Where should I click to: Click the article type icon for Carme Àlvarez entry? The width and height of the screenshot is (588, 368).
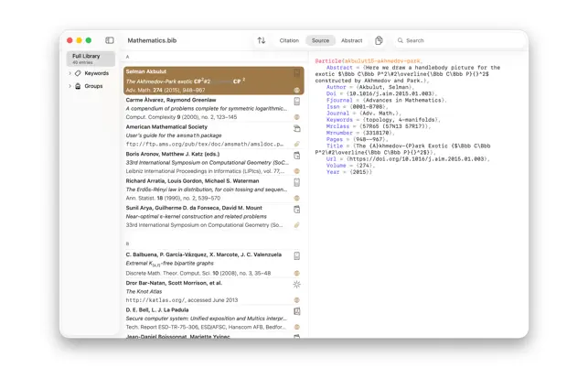[x=296, y=101]
